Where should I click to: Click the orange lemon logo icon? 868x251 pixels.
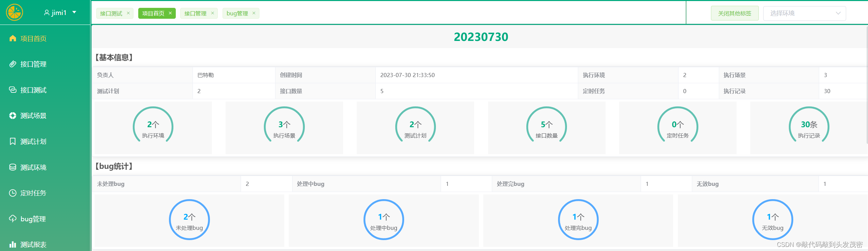[x=14, y=13]
